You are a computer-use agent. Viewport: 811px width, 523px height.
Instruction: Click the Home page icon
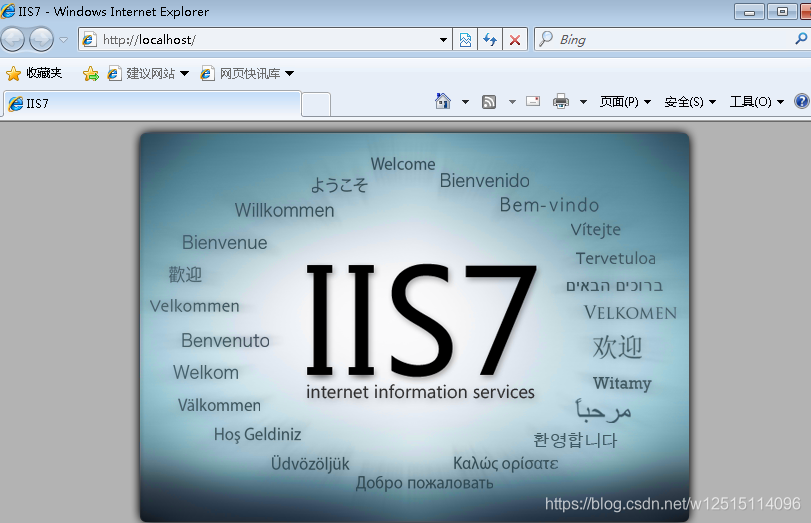tap(443, 101)
